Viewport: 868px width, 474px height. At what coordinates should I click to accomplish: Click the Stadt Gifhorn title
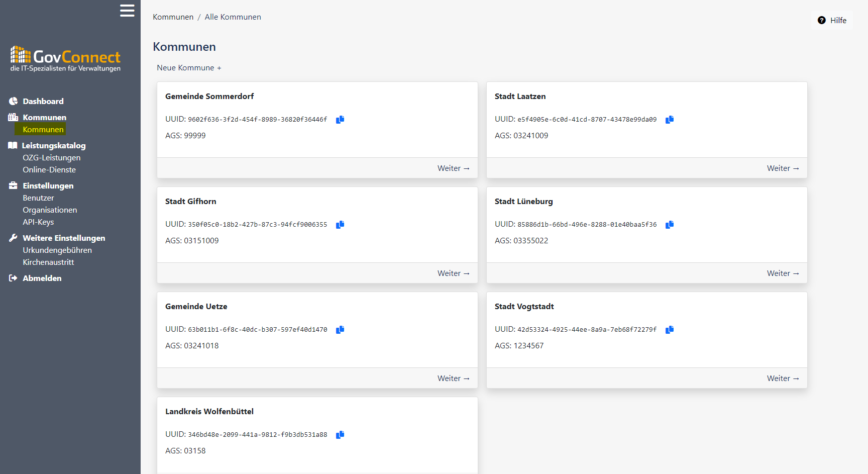190,201
